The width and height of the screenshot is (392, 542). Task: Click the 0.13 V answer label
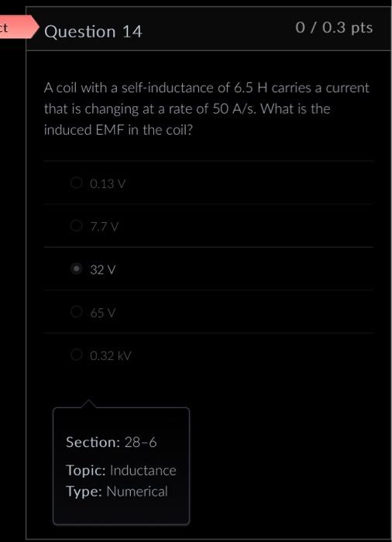coord(107,184)
